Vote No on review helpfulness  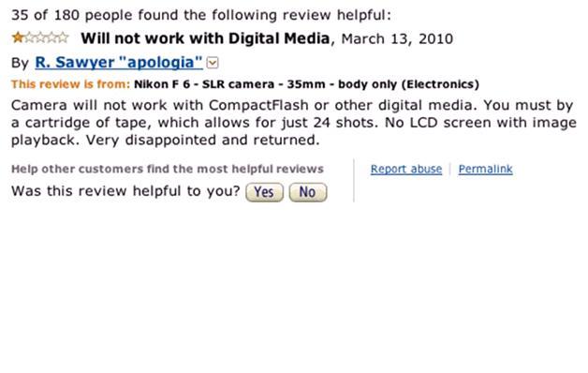(x=308, y=192)
